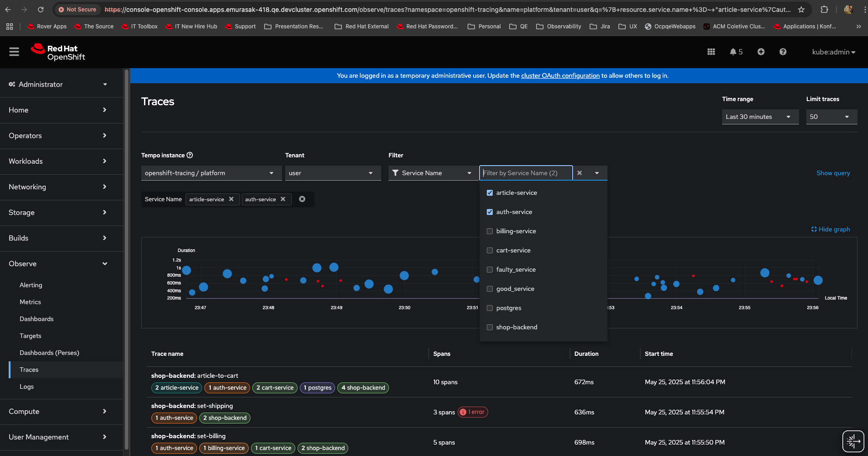Uncheck the article-service checkbox
The height and width of the screenshot is (456, 868).
pos(490,193)
